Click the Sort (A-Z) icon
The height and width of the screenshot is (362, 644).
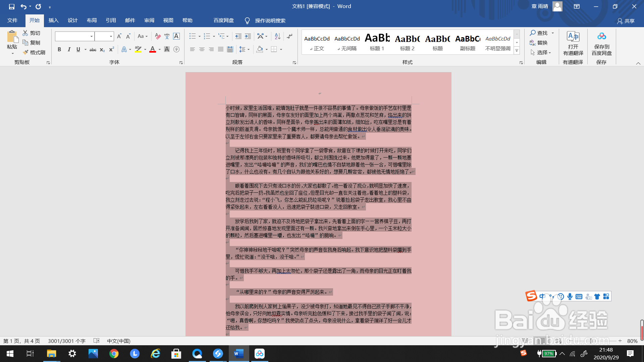click(x=277, y=36)
